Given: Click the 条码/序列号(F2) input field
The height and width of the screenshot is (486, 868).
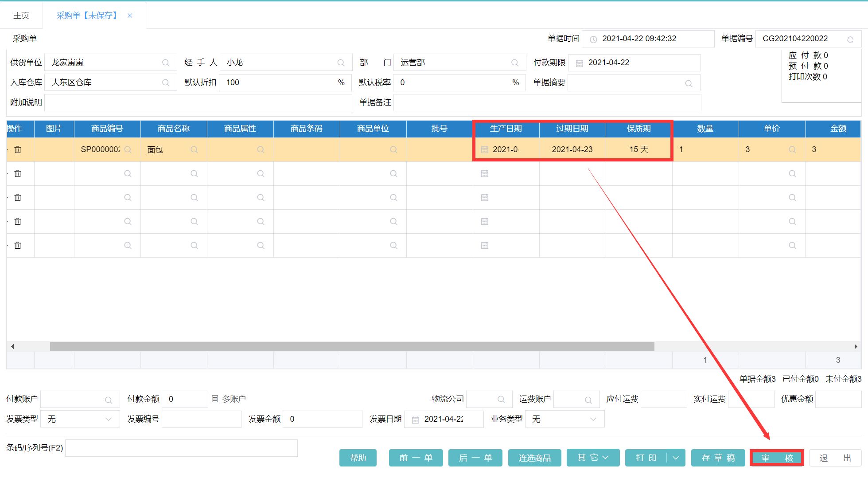Looking at the screenshot, I should click(x=181, y=448).
